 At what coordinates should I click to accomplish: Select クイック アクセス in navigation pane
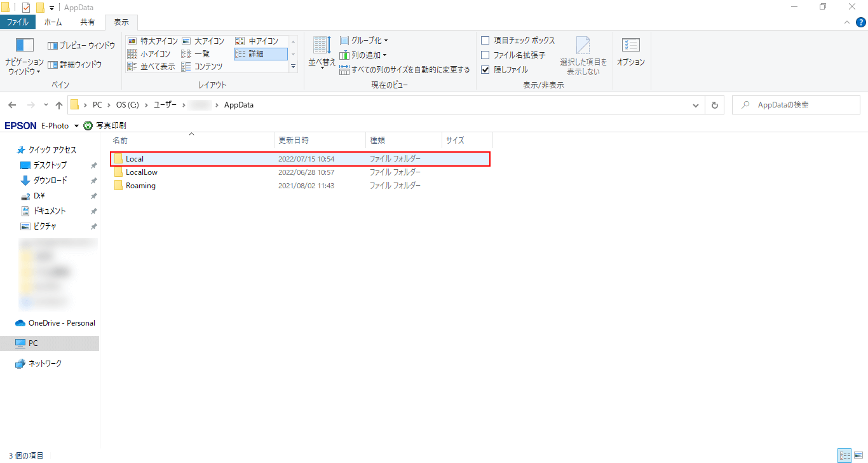click(46, 150)
